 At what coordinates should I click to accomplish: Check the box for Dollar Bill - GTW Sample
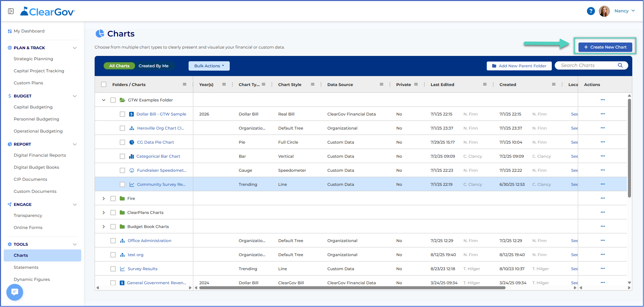(x=122, y=114)
